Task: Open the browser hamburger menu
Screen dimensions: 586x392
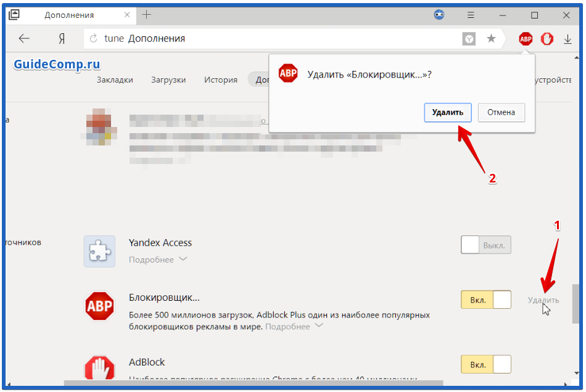Action: [471, 15]
